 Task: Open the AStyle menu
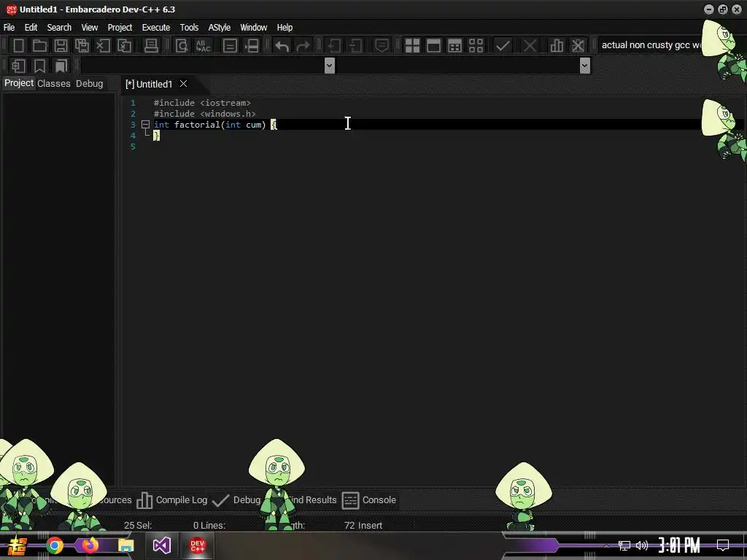219,28
